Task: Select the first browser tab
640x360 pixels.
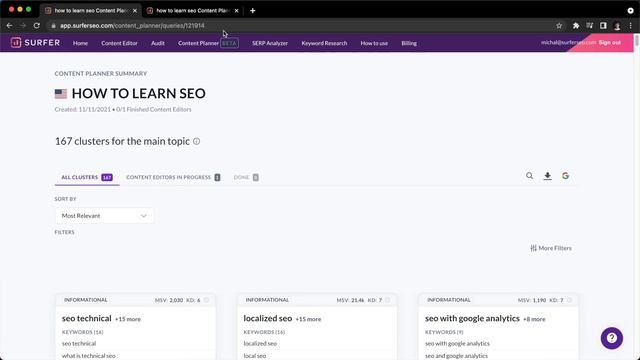Action: 91,11
